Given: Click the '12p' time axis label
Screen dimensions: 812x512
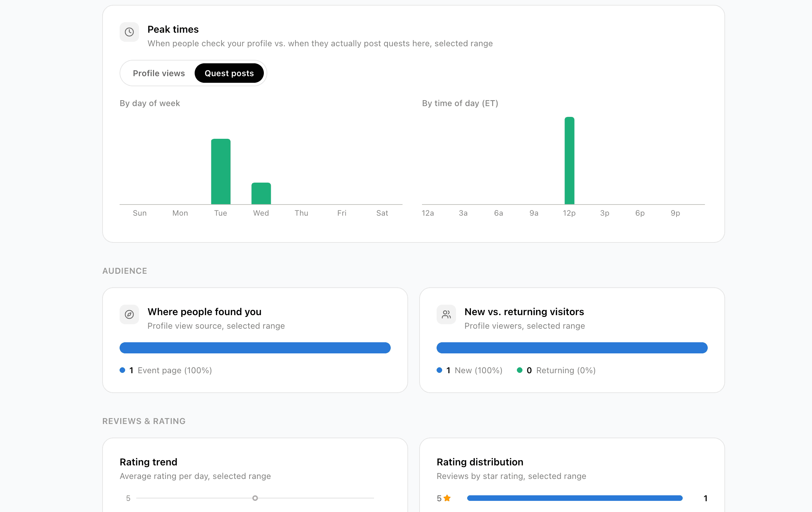Looking at the screenshot, I should point(569,213).
